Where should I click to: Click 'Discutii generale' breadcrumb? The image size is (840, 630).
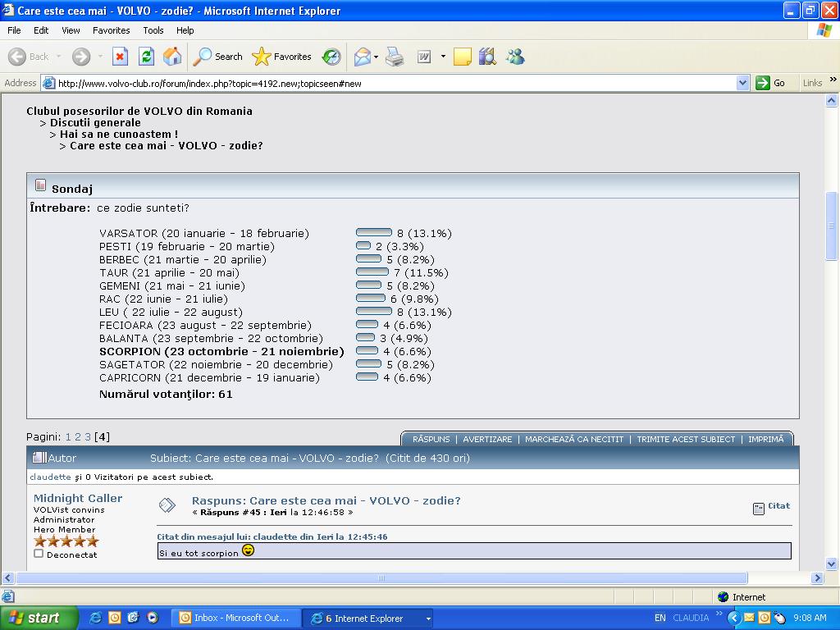[x=95, y=123]
